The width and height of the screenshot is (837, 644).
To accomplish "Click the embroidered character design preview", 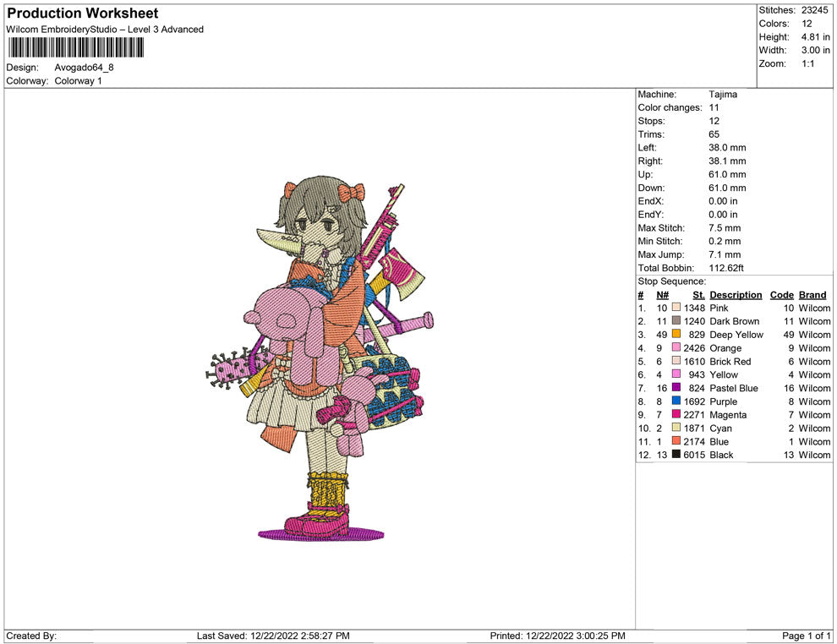I will (320, 358).
